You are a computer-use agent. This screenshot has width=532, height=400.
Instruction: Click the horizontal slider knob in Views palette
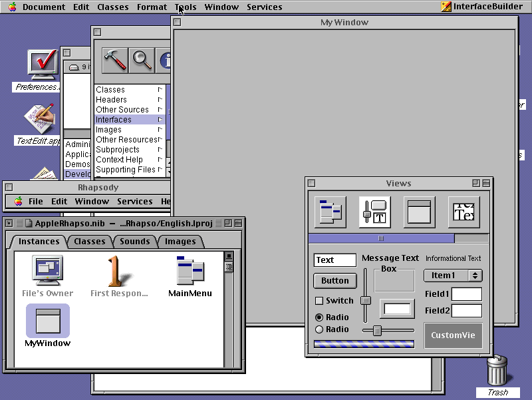[x=377, y=330]
